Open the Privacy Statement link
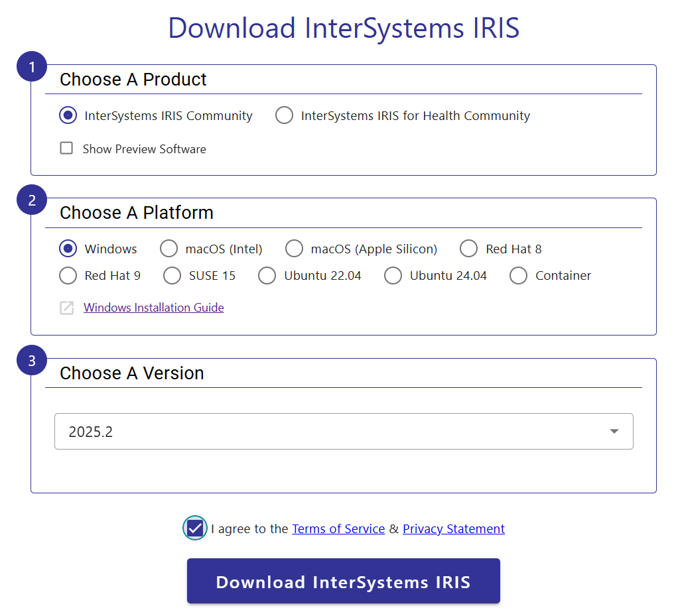The width and height of the screenshot is (678, 616). (454, 528)
